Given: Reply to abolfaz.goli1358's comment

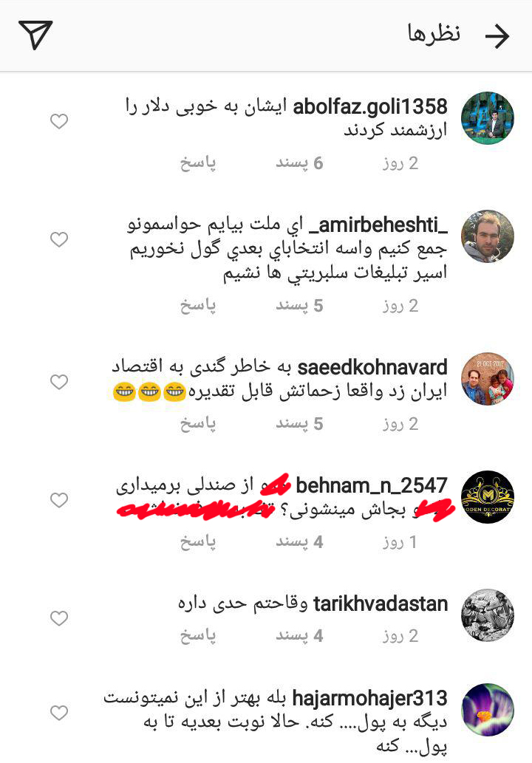Looking at the screenshot, I should (x=197, y=163).
